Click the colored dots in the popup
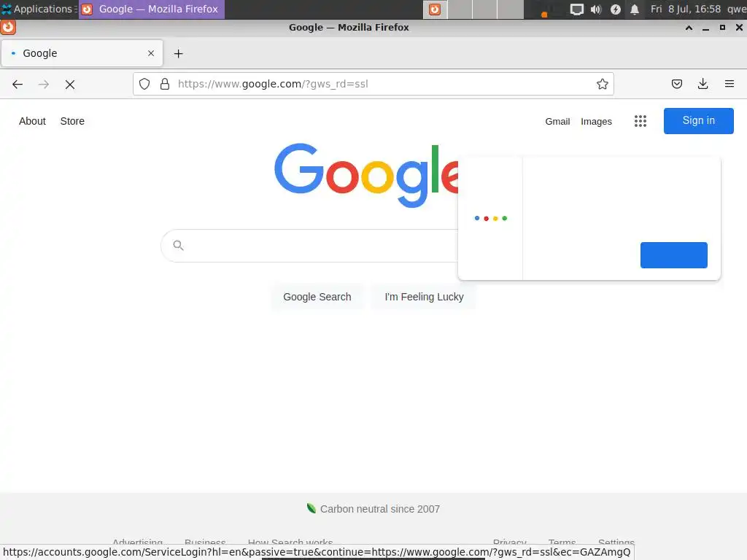 point(491,218)
